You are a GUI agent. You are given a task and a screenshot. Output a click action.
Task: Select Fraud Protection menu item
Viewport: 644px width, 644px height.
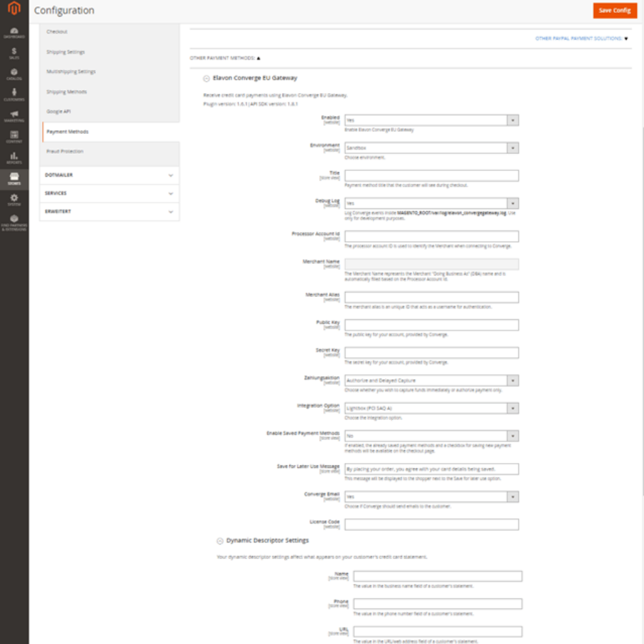[65, 152]
